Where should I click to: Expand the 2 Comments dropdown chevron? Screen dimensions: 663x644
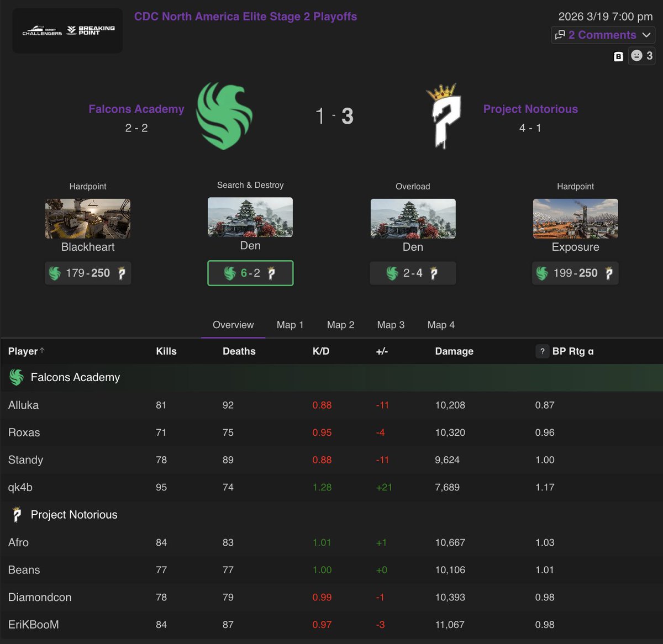pos(646,35)
